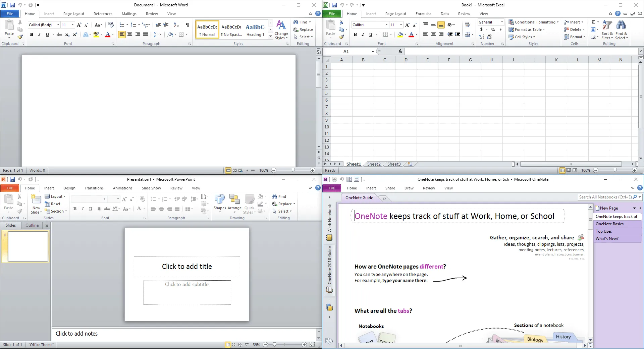
Task: Click Replace in Word's Editing group
Action: coord(303,30)
